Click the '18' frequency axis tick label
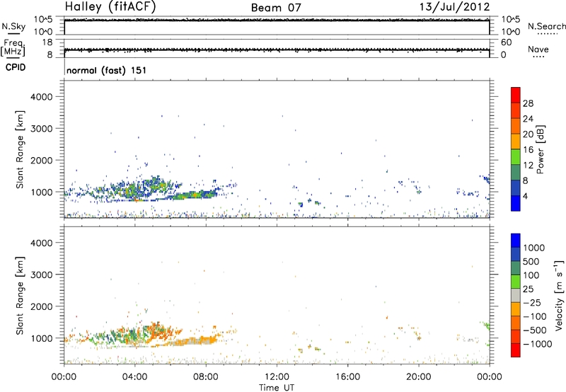The height and width of the screenshot is (392, 566). 47,42
